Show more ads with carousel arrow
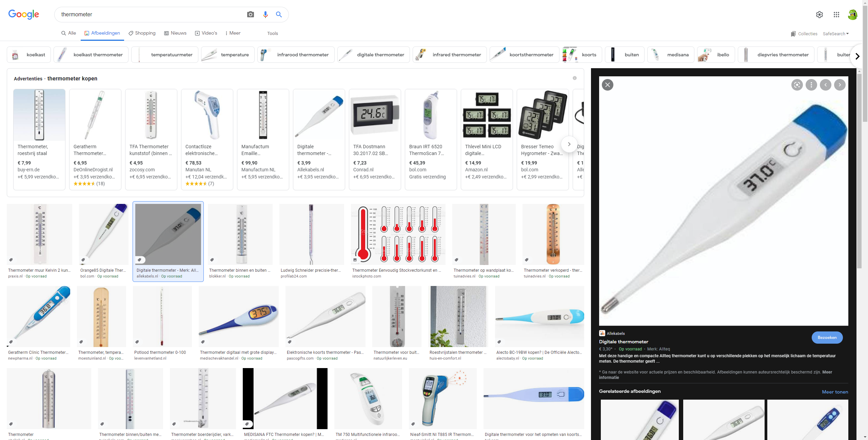 (569, 144)
